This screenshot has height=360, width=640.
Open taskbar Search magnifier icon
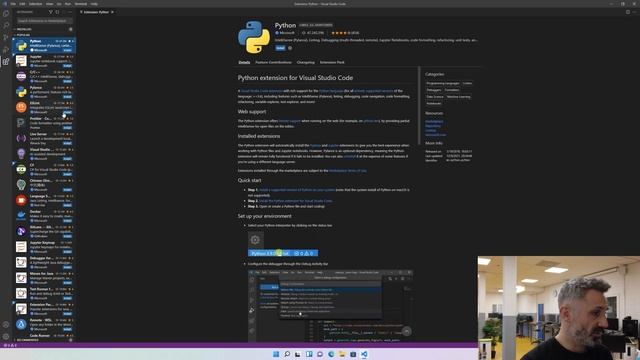287,354
